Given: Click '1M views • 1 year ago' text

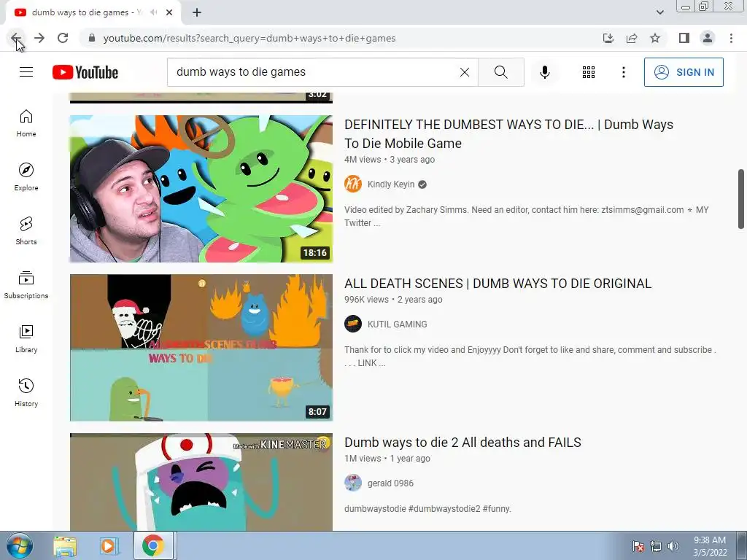Looking at the screenshot, I should tap(387, 459).
